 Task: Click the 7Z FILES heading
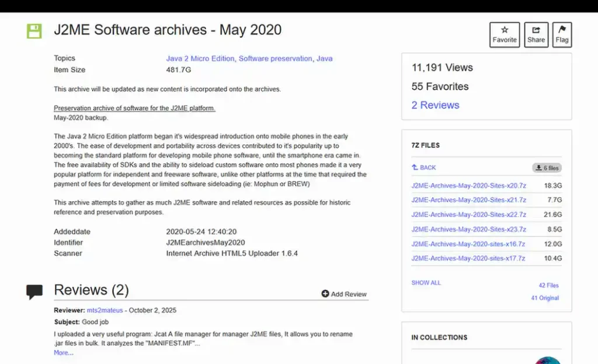425,145
